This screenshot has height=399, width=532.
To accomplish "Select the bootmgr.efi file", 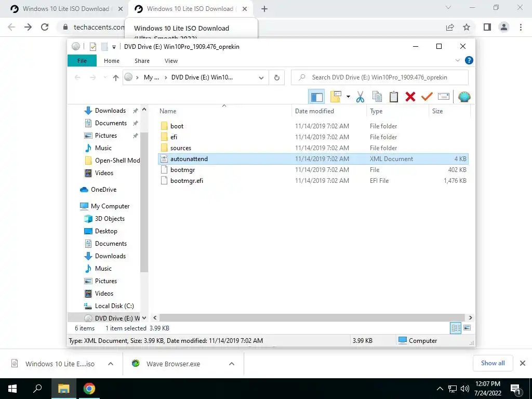I will pyautogui.click(x=187, y=180).
